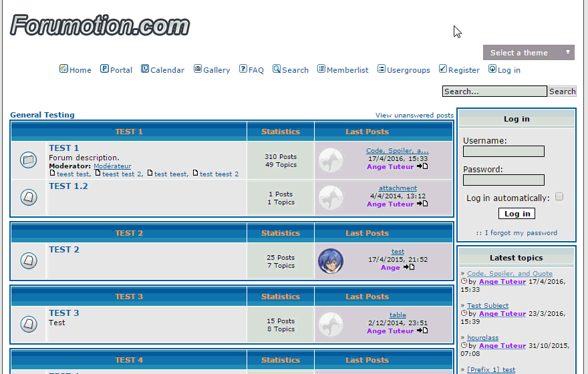Click the default avatar in TEST 1 row
The height and width of the screenshot is (374, 588).
331,160
